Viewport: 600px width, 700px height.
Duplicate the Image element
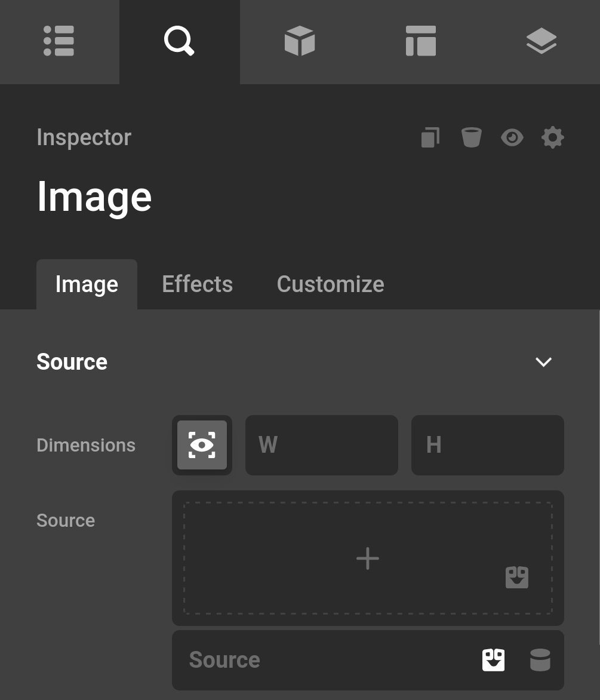coord(430,137)
